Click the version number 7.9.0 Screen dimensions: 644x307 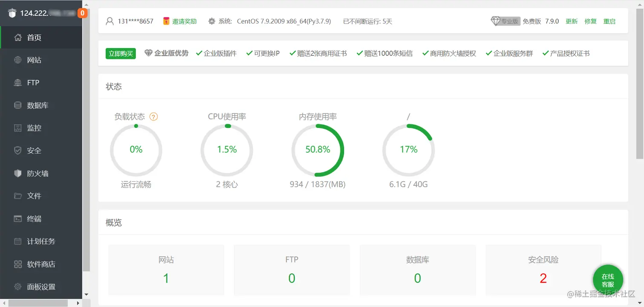click(552, 21)
